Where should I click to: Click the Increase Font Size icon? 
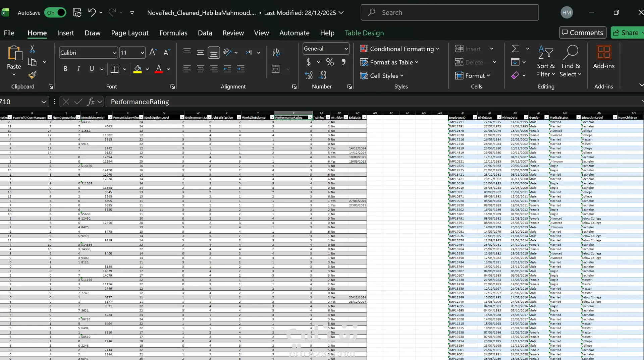pyautogui.click(x=153, y=52)
